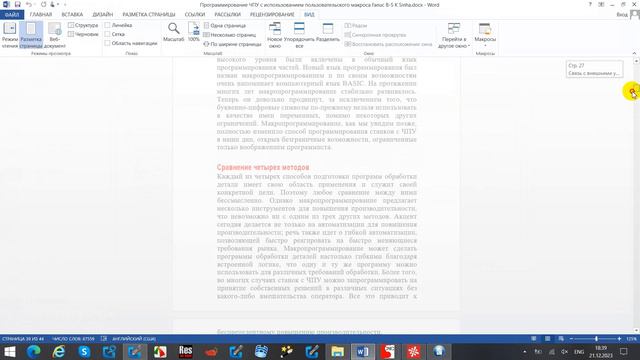Open the Масштаб zoom dialog
640x360 pixels.
pos(173,33)
